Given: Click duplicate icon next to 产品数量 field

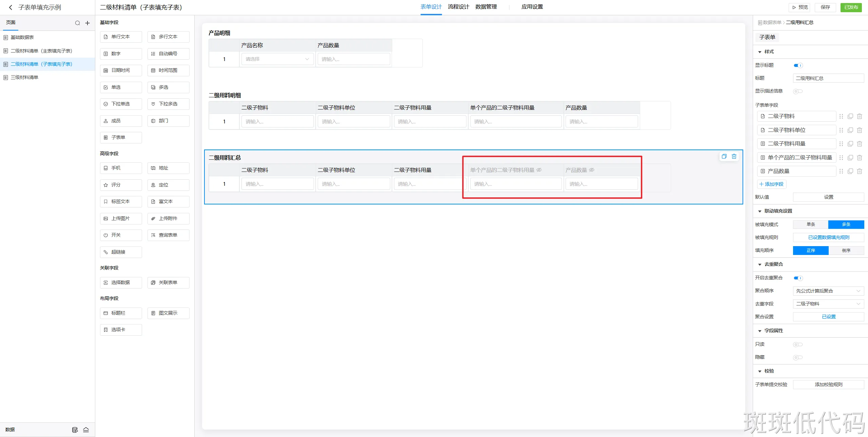Looking at the screenshot, I should click(850, 171).
